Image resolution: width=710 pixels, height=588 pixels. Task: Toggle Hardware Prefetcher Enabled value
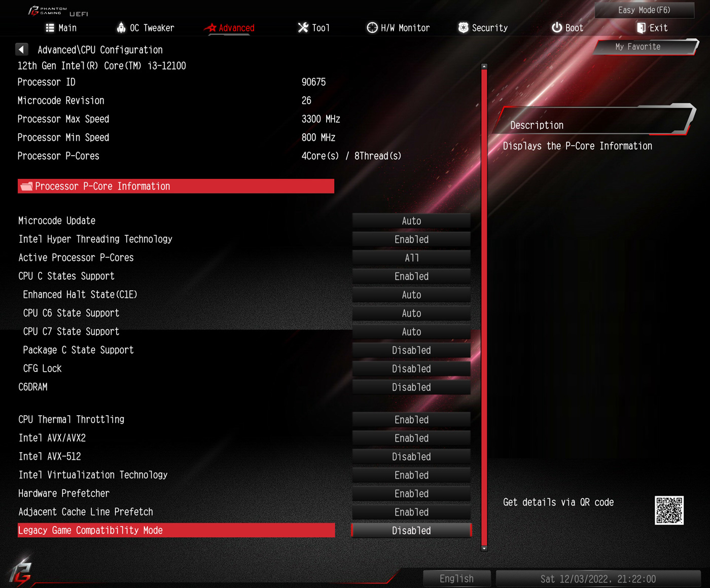411,494
